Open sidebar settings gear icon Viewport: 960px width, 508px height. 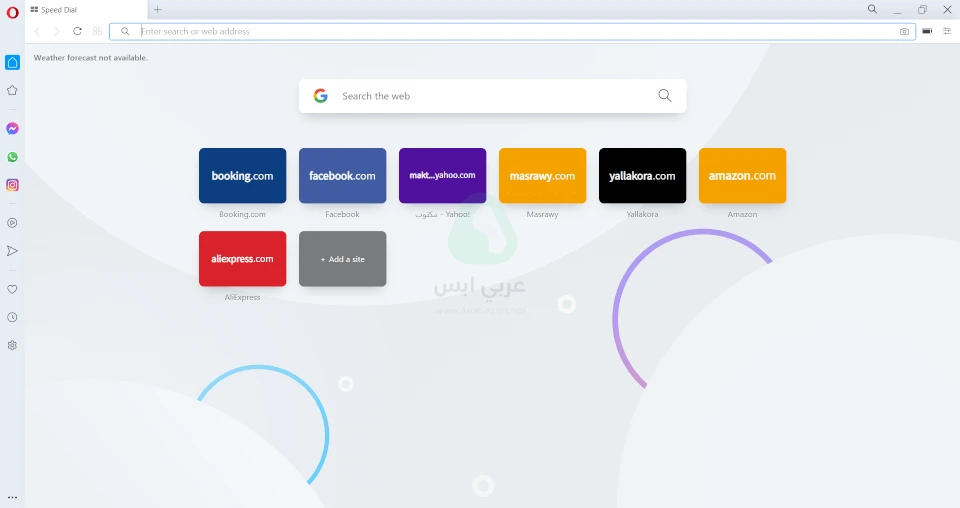pos(12,345)
